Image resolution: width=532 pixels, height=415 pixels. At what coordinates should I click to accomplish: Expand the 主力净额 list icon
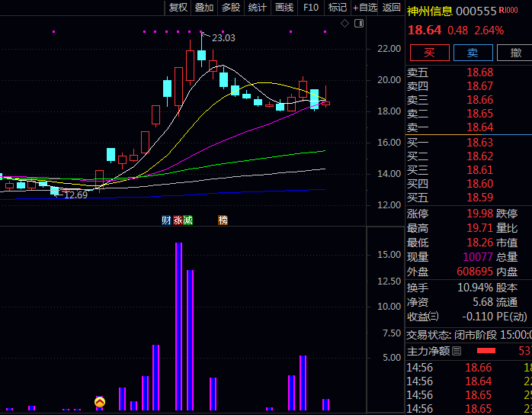point(457,351)
